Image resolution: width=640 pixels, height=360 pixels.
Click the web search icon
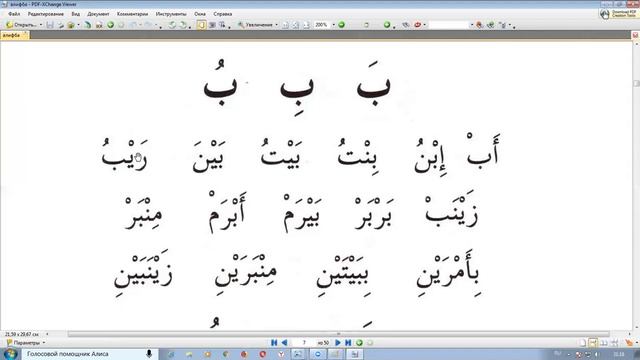click(x=491, y=25)
